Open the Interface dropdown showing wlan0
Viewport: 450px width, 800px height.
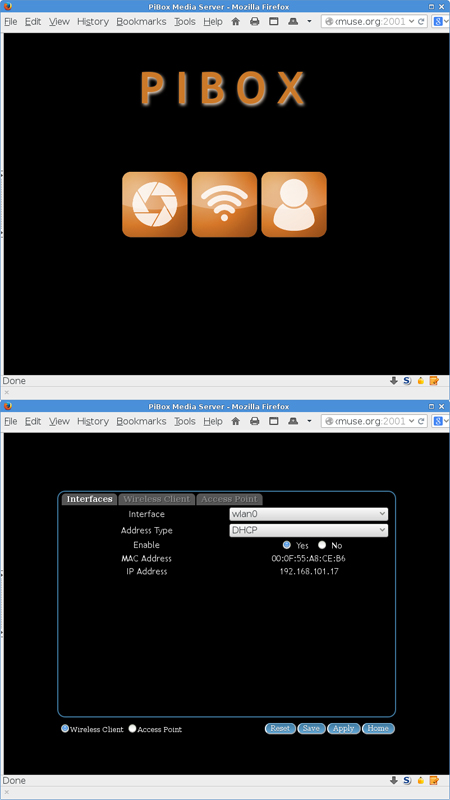pyautogui.click(x=309, y=514)
